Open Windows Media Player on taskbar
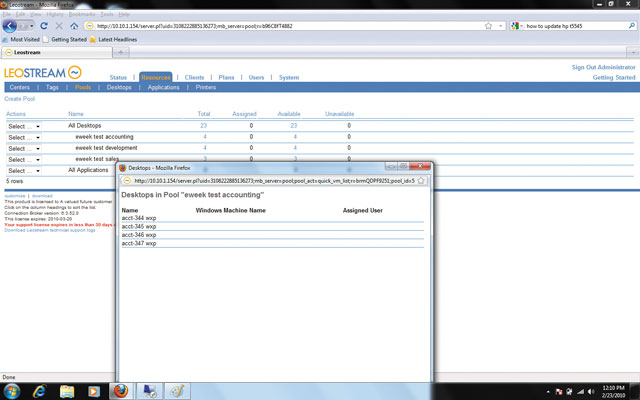 (x=93, y=391)
